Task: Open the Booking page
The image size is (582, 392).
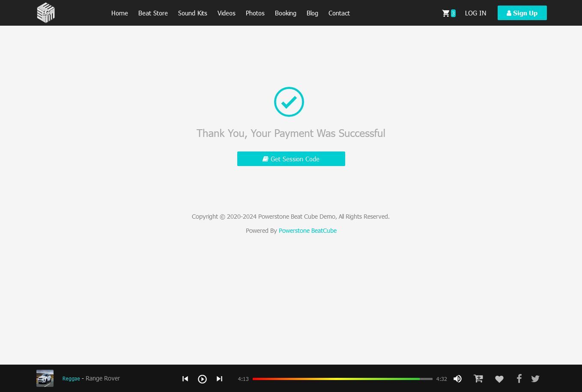Action: click(286, 13)
